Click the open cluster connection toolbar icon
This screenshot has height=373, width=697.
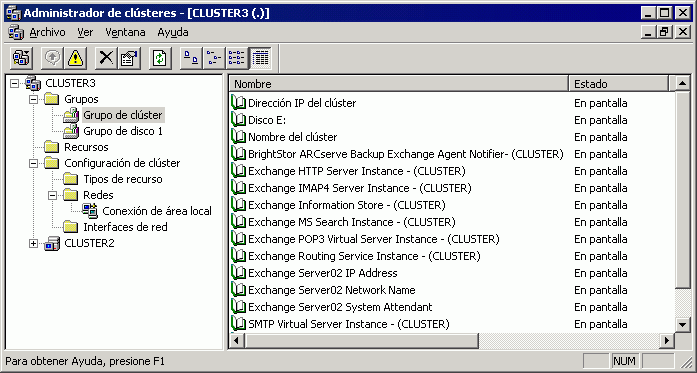pyautogui.click(x=21, y=58)
